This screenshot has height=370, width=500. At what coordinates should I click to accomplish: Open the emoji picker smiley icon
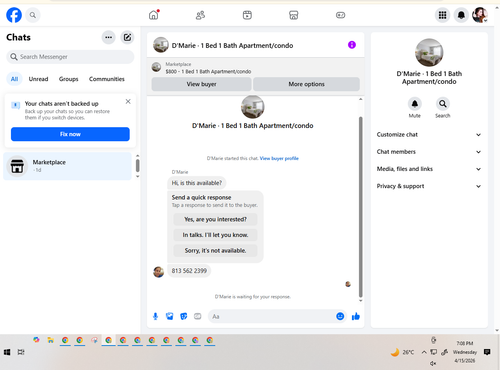pyautogui.click(x=340, y=316)
